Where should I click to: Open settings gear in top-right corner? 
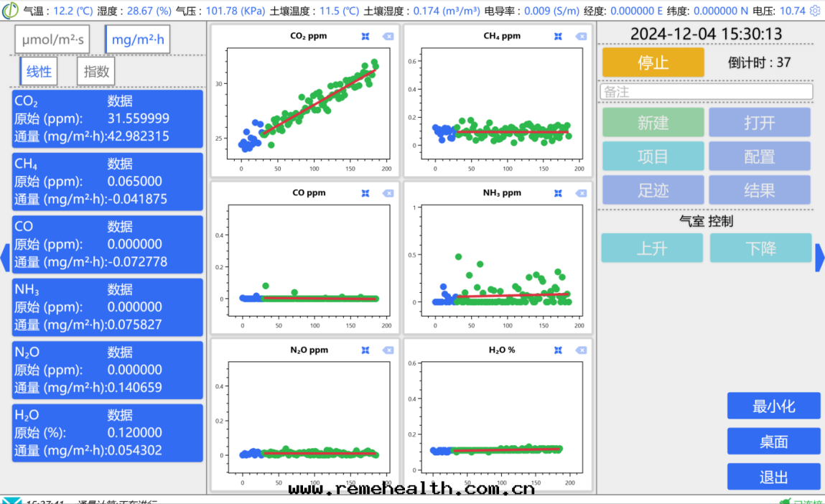pos(815,11)
